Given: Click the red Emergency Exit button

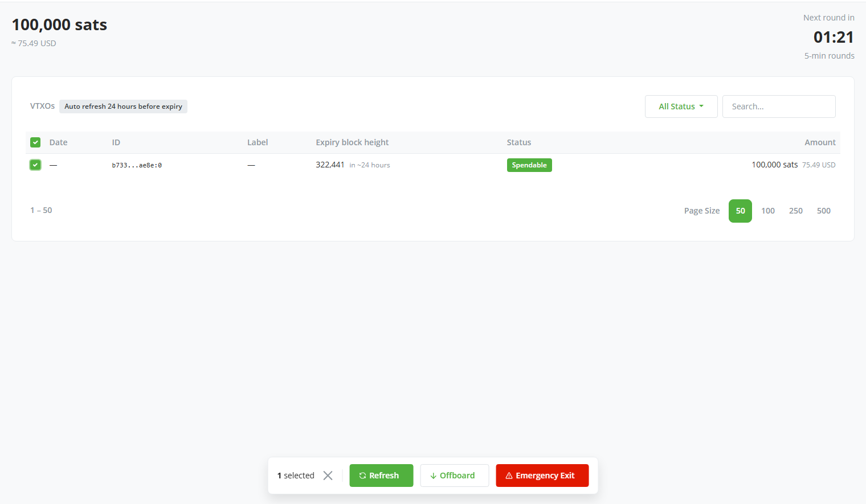Looking at the screenshot, I should (x=542, y=476).
